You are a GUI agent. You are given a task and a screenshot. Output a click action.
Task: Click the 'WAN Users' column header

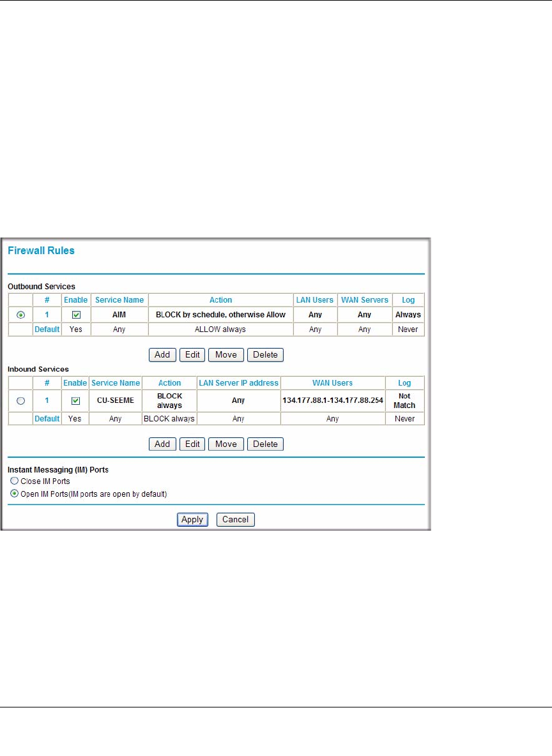(x=332, y=383)
